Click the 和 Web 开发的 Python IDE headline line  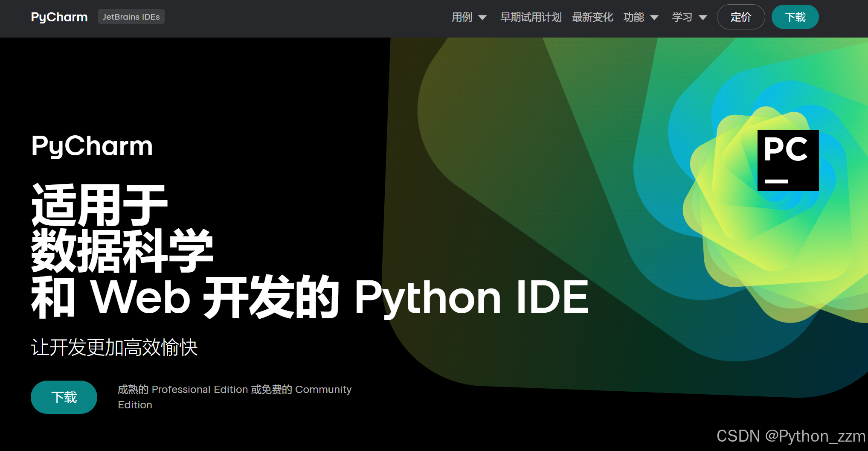(310, 297)
